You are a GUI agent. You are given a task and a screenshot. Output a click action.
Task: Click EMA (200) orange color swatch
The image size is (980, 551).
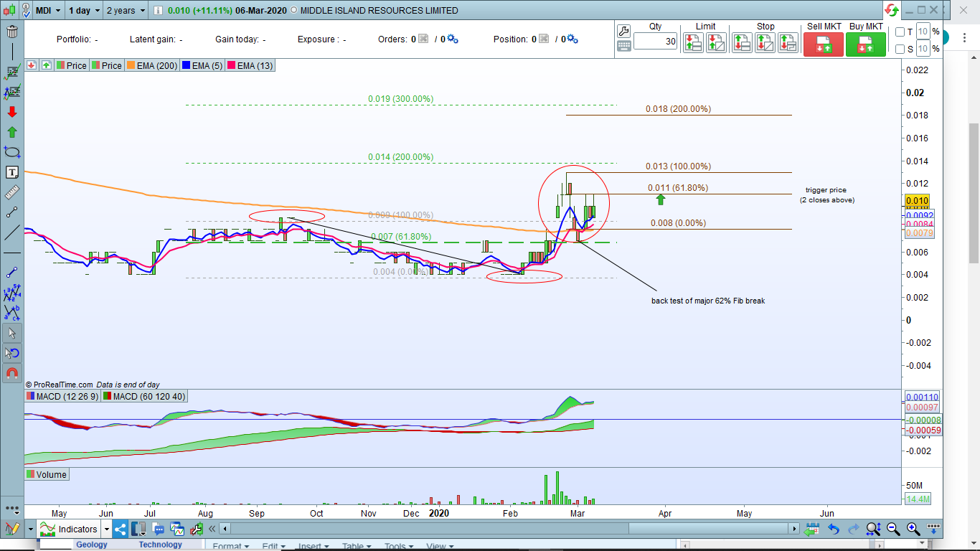coord(131,65)
